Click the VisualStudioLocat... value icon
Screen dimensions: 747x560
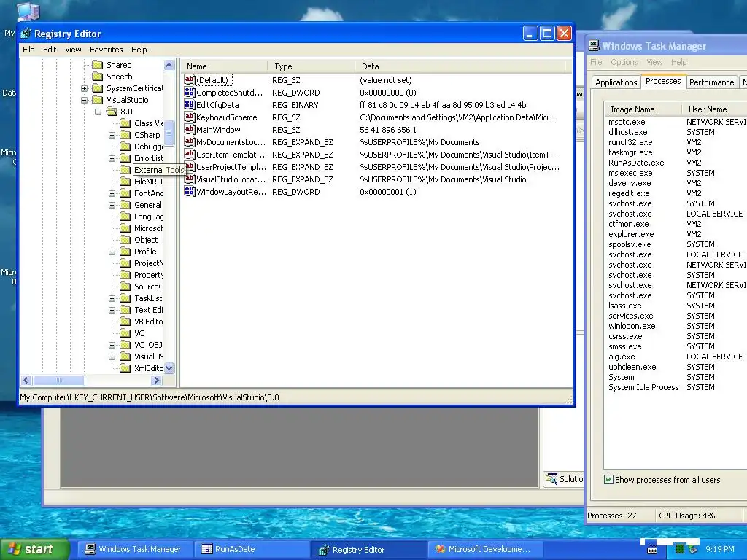click(190, 179)
